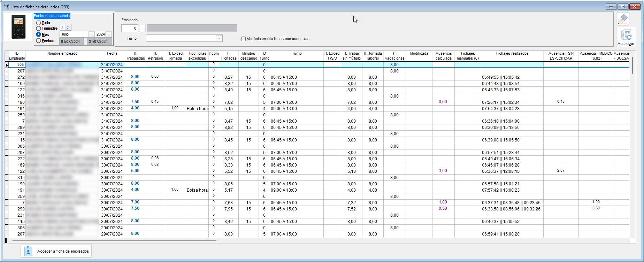Click the Actualizar refresh icon
644x262 pixels.
(626, 37)
